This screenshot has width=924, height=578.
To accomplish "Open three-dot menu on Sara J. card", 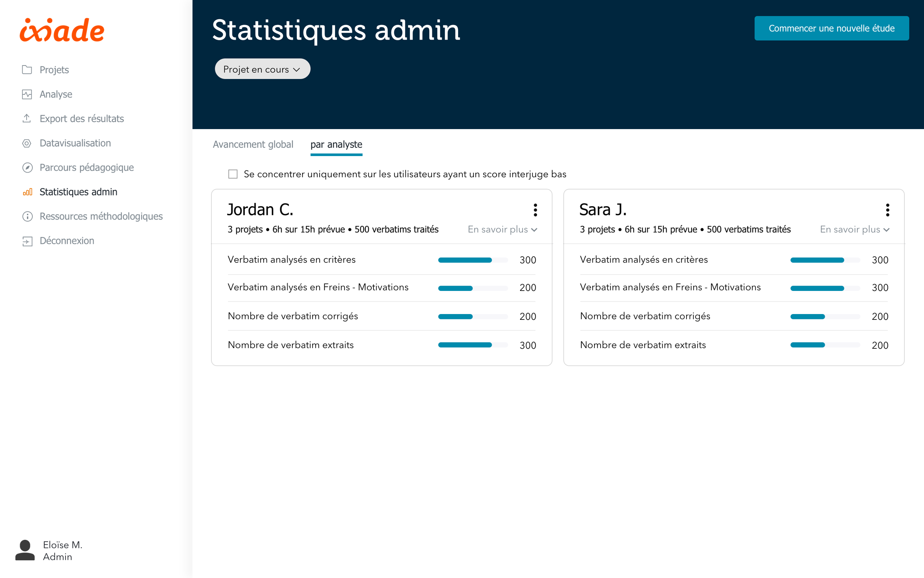I will pyautogui.click(x=887, y=210).
